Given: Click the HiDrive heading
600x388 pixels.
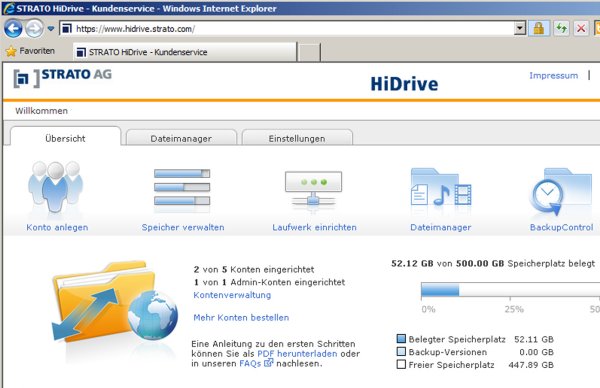Looking at the screenshot, I should pos(404,84).
